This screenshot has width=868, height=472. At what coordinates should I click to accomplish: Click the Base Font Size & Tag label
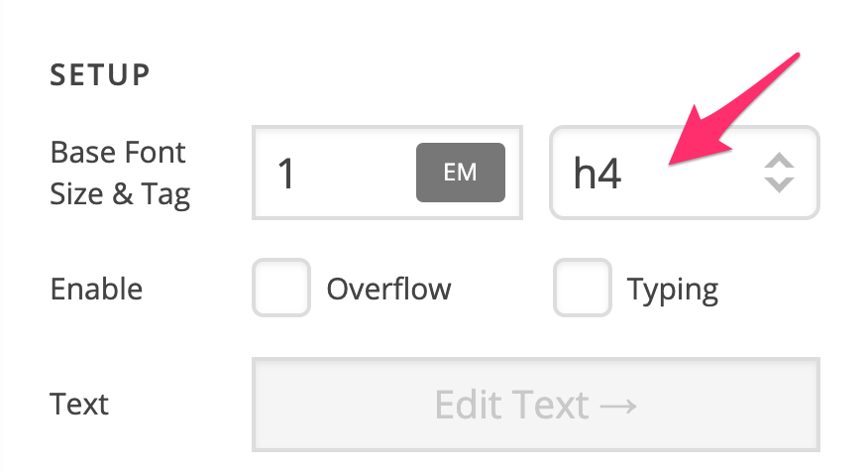tap(120, 173)
